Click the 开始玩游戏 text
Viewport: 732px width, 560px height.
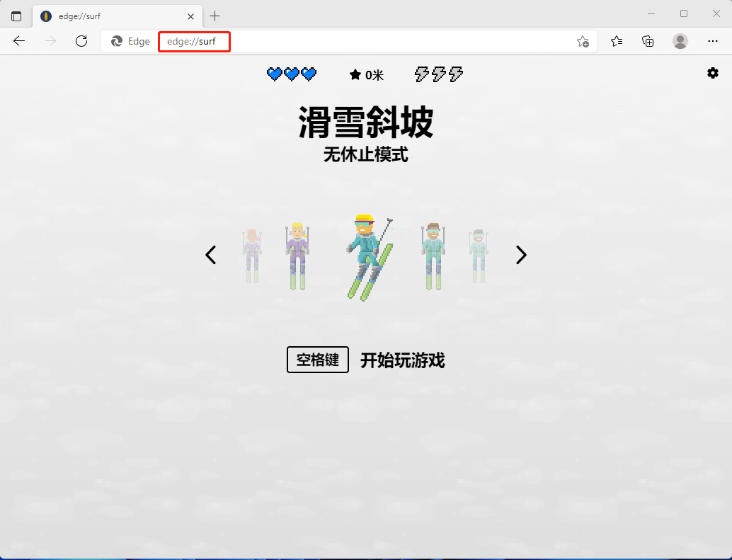(402, 360)
